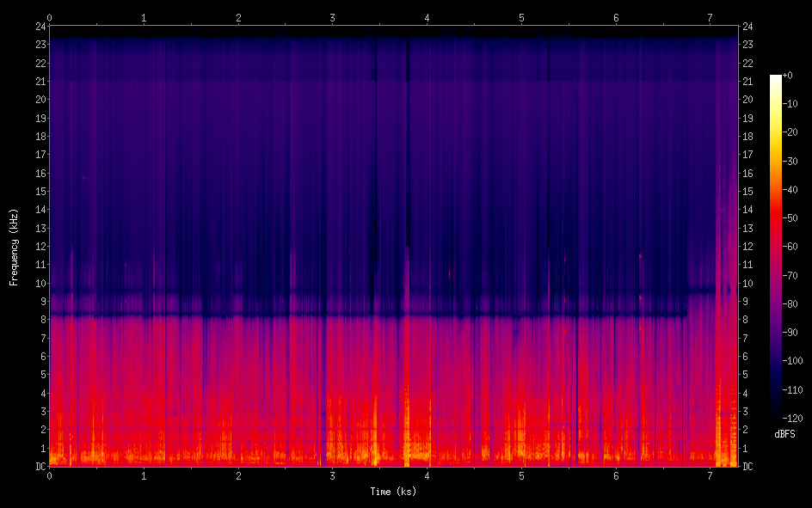Select the 12 kHz tick on the left axis

(39, 247)
